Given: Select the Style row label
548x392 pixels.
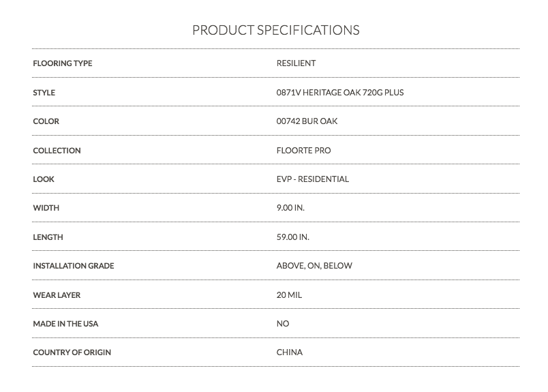Looking at the screenshot, I should (x=44, y=93).
